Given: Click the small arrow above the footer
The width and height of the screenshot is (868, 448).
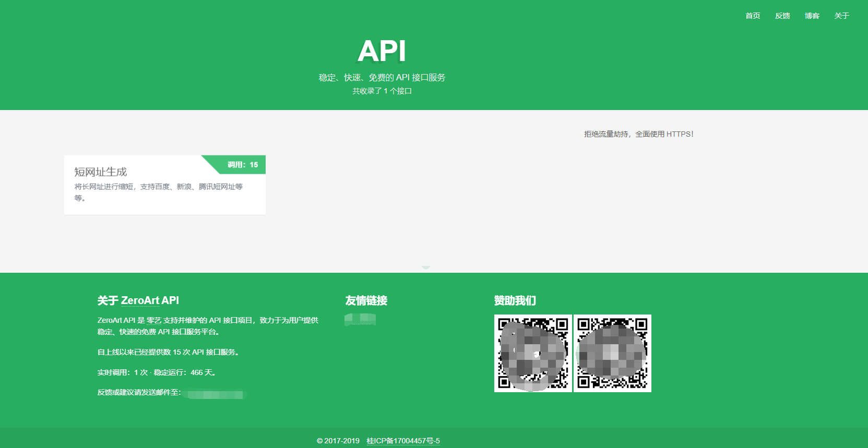Looking at the screenshot, I should [x=426, y=268].
